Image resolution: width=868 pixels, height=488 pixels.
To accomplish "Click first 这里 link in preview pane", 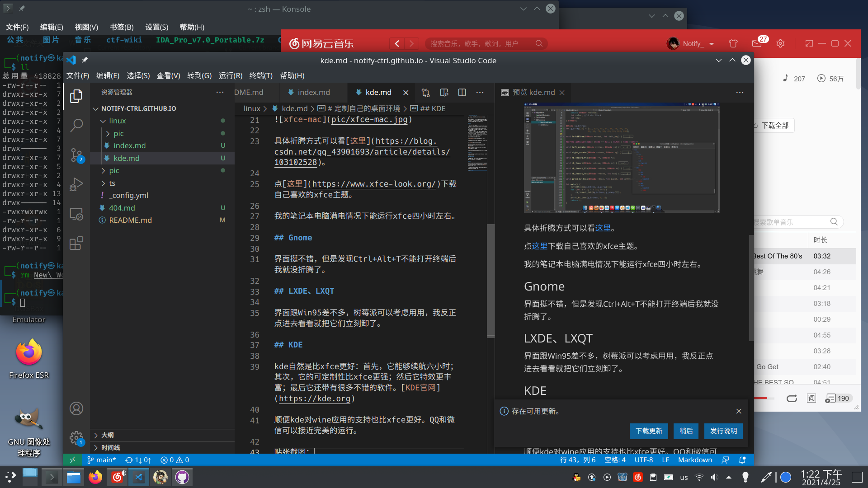I will pos(603,228).
